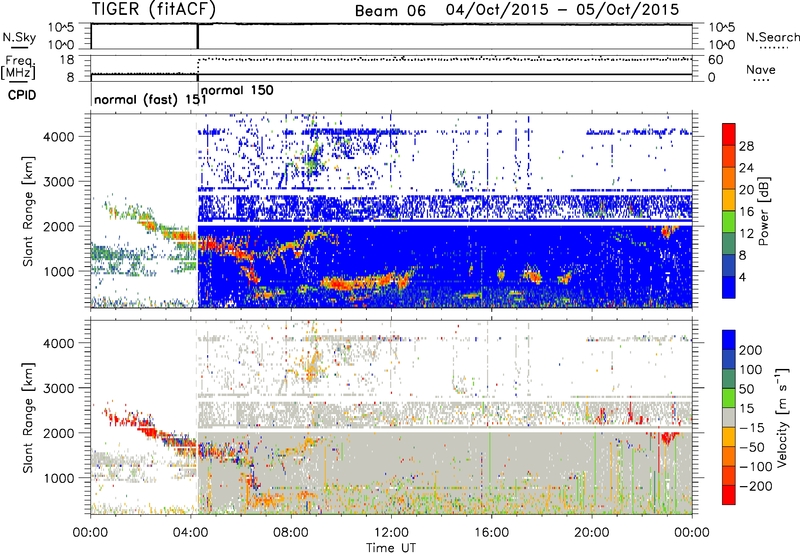Click the Nave legend label
Screen dimensions: 800x554
coord(760,70)
